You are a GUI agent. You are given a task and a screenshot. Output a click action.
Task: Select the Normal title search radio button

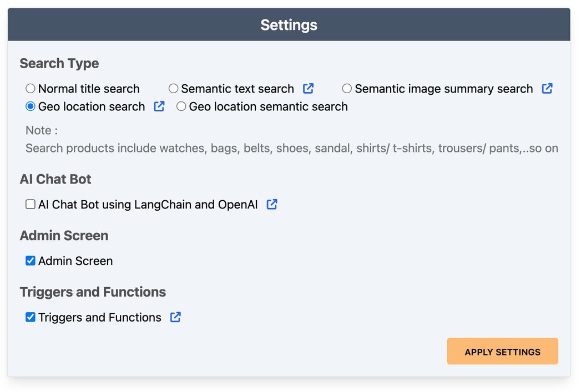[30, 88]
